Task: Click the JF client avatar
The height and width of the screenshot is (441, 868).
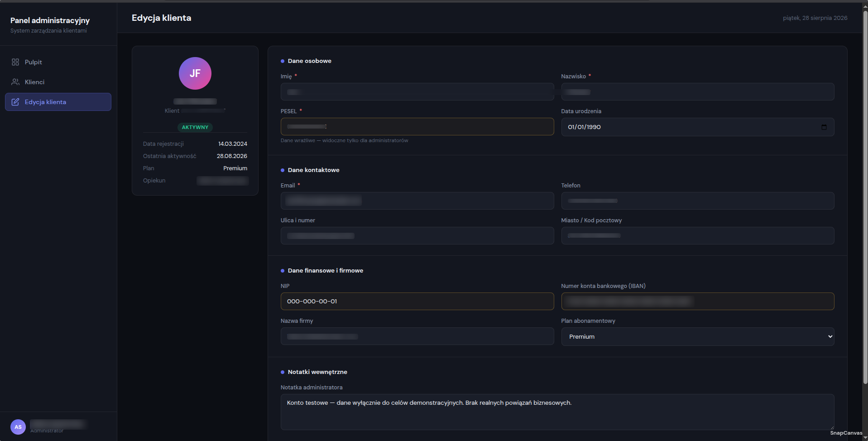Action: pos(195,73)
